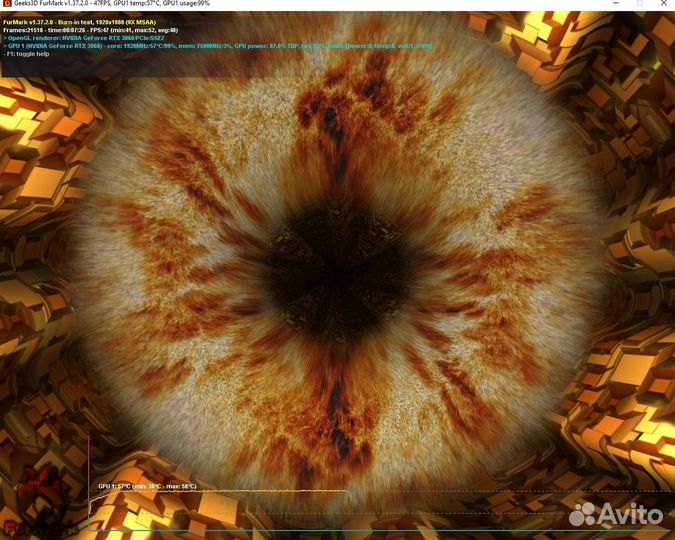Click the 'GPU 1: 57°C (min: 36°C - max: 58°C)' label
The height and width of the screenshot is (540, 675).
(x=147, y=486)
